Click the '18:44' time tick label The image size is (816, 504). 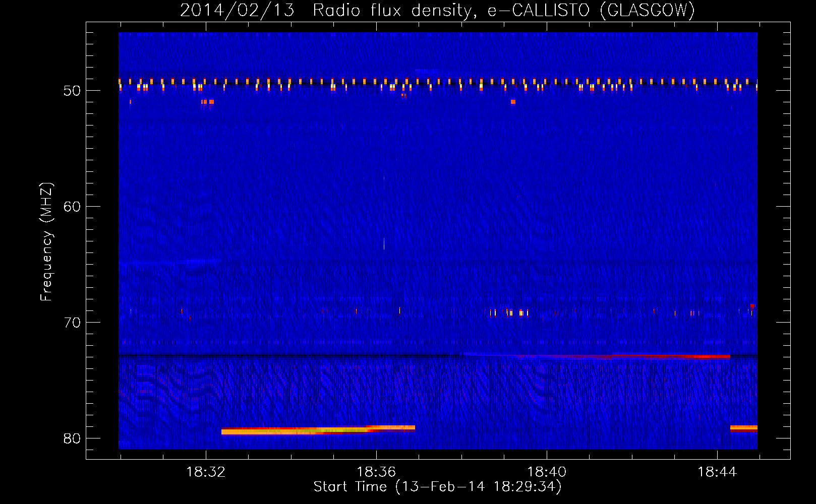point(717,472)
